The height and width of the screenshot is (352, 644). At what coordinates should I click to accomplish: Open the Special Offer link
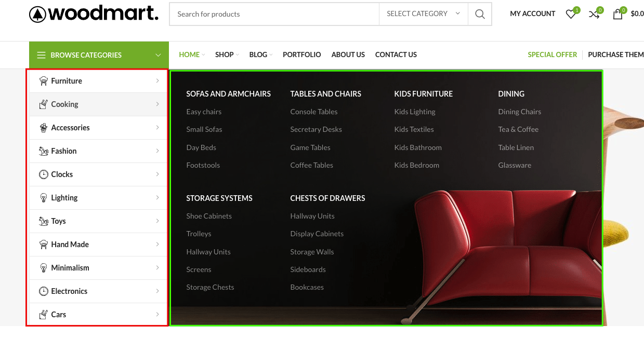[553, 55]
